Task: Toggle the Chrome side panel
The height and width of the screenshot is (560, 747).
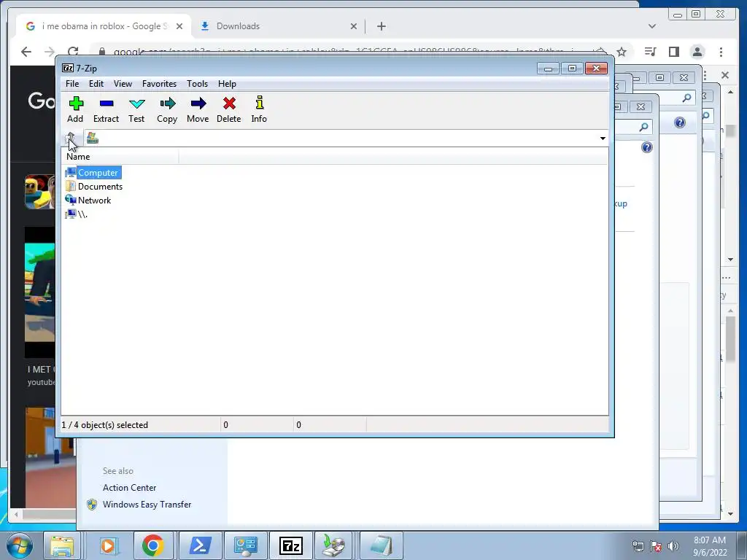Action: (673, 52)
